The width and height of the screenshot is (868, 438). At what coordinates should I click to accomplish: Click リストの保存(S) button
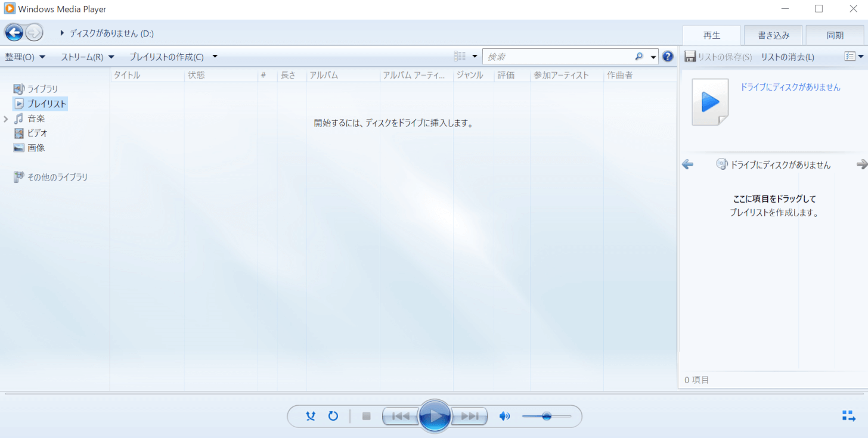click(718, 57)
